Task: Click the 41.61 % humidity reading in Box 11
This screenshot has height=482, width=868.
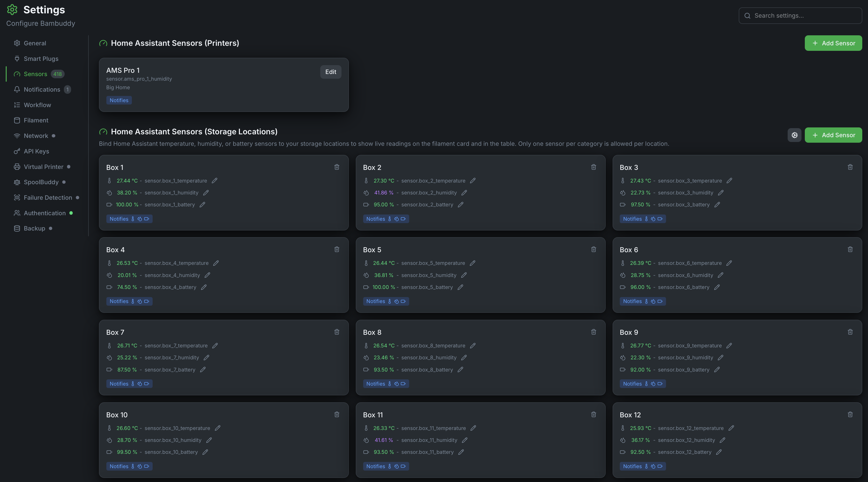Action: [x=384, y=440]
